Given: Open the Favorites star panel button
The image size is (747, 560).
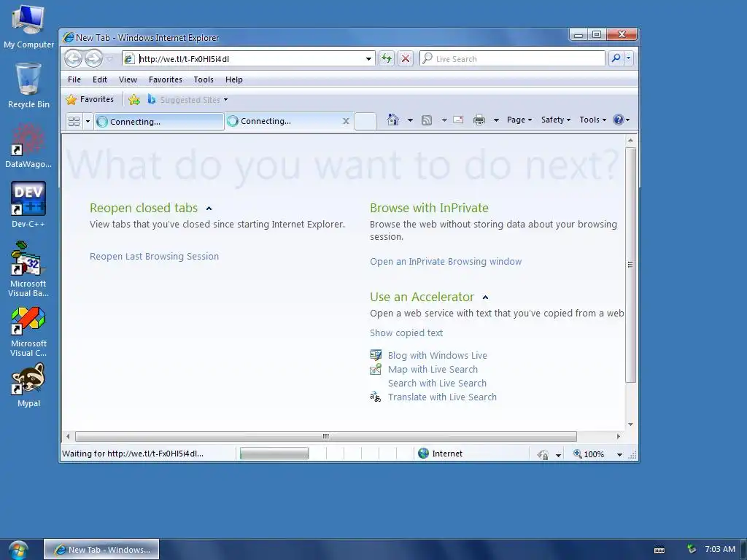Looking at the screenshot, I should 90,99.
